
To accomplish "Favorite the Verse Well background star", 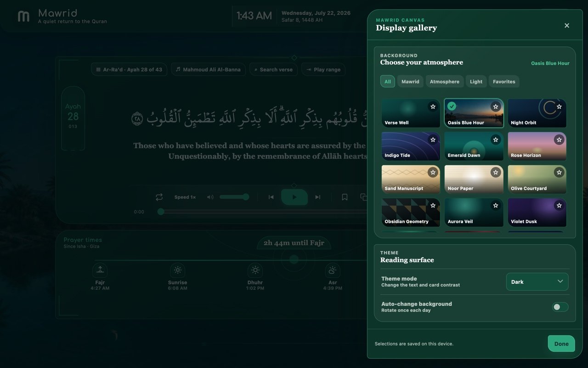I will coord(433,107).
